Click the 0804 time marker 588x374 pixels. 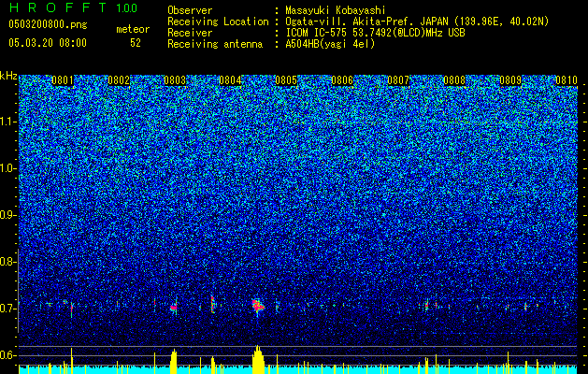(x=230, y=80)
